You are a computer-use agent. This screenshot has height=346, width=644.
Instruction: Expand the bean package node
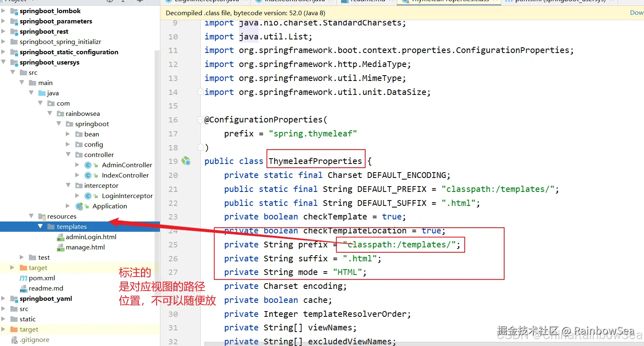click(x=68, y=134)
